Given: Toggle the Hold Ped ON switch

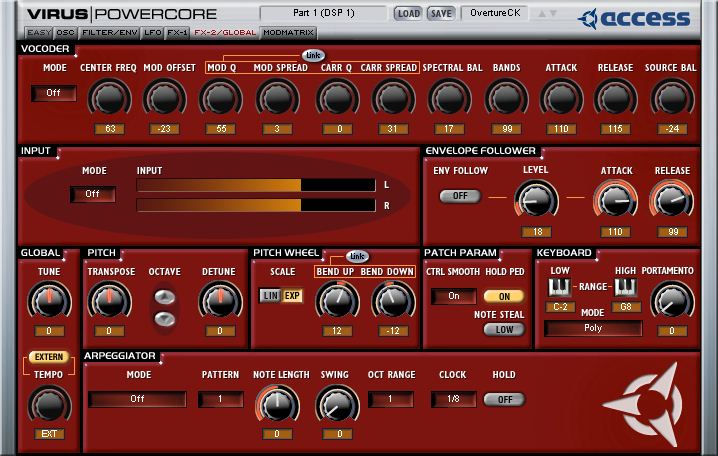Looking at the screenshot, I should 504,297.
